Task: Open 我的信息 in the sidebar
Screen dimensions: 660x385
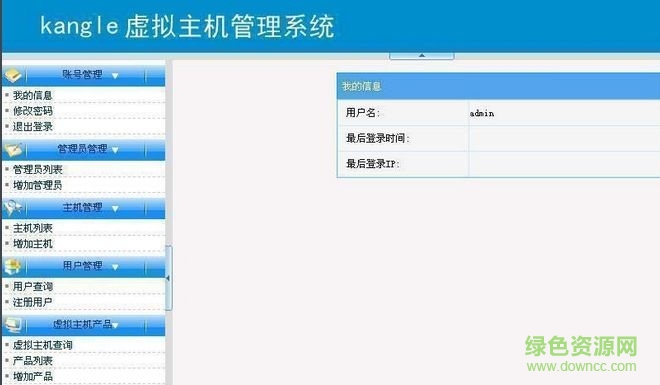Action: (x=33, y=95)
